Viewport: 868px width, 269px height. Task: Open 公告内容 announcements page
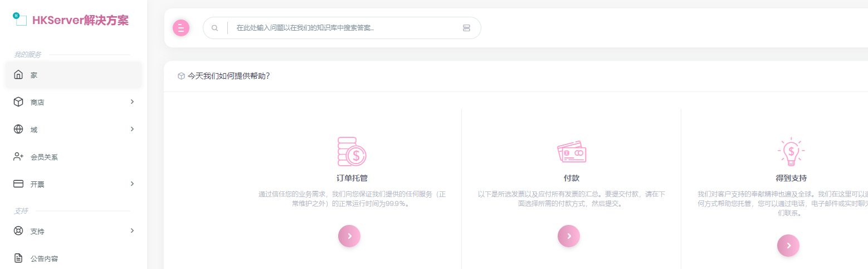(x=44, y=258)
